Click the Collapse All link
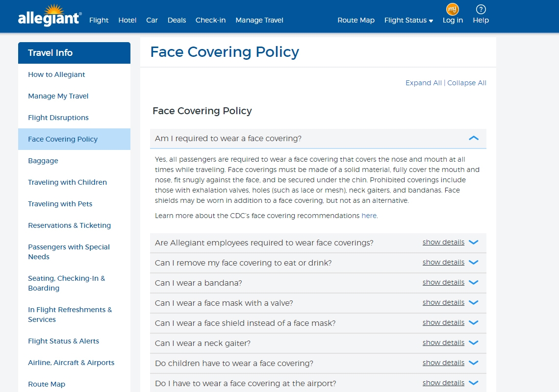 [x=466, y=83]
